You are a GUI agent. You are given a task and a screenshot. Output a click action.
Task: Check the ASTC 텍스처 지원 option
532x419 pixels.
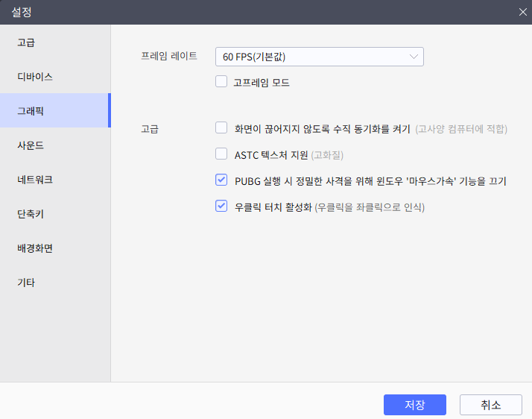pyautogui.click(x=221, y=154)
